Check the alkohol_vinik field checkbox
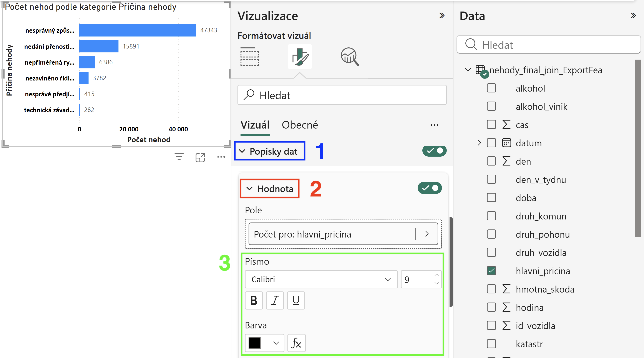Image resolution: width=644 pixels, height=358 pixels. pyautogui.click(x=491, y=106)
